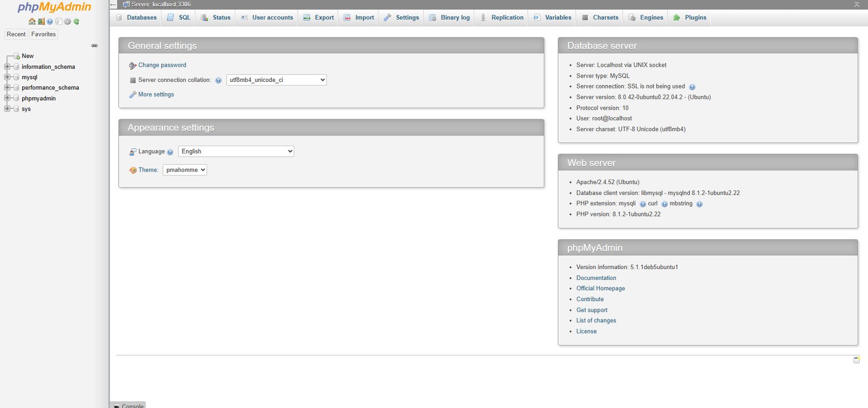868x408 pixels.
Task: Click sys database cylinder icon
Action: click(16, 109)
